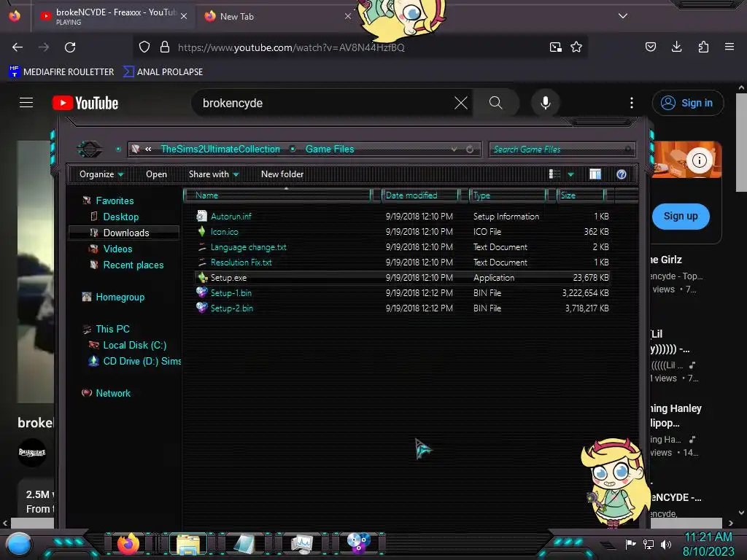Close the New Tab tab
The height and width of the screenshot is (560, 747).
[348, 16]
